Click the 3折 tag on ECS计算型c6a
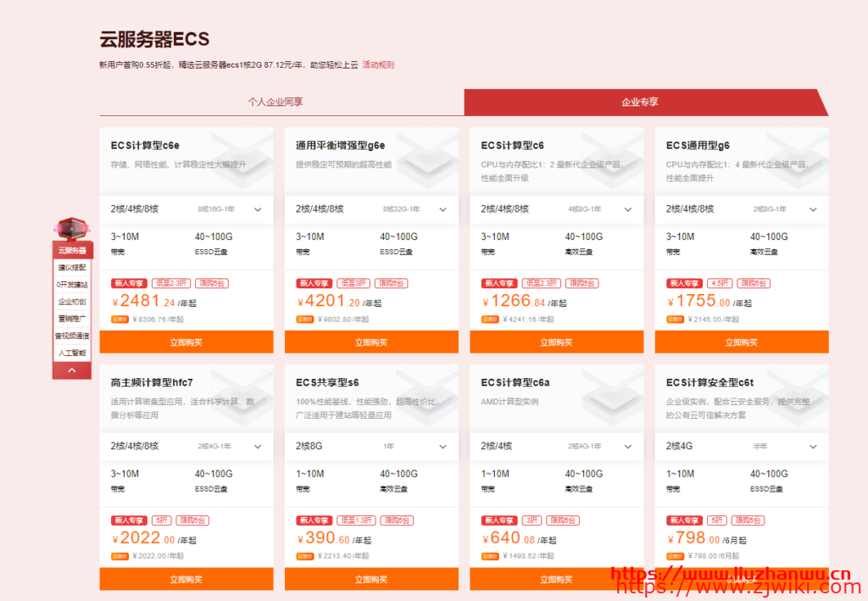This screenshot has height=601, width=868. (532, 520)
